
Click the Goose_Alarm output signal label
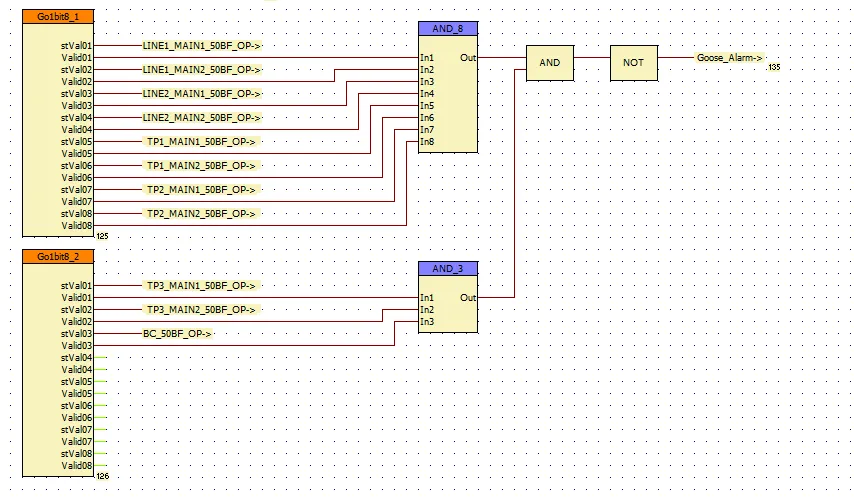[729, 58]
